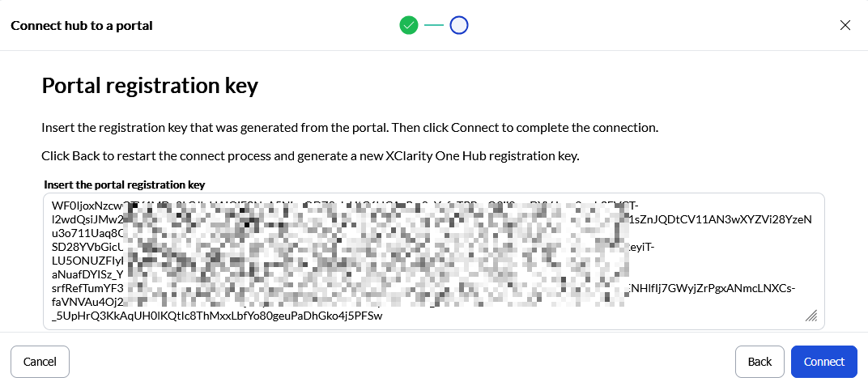The width and height of the screenshot is (868, 386).
Task: Click the line connecting the two steps
Action: click(x=434, y=25)
